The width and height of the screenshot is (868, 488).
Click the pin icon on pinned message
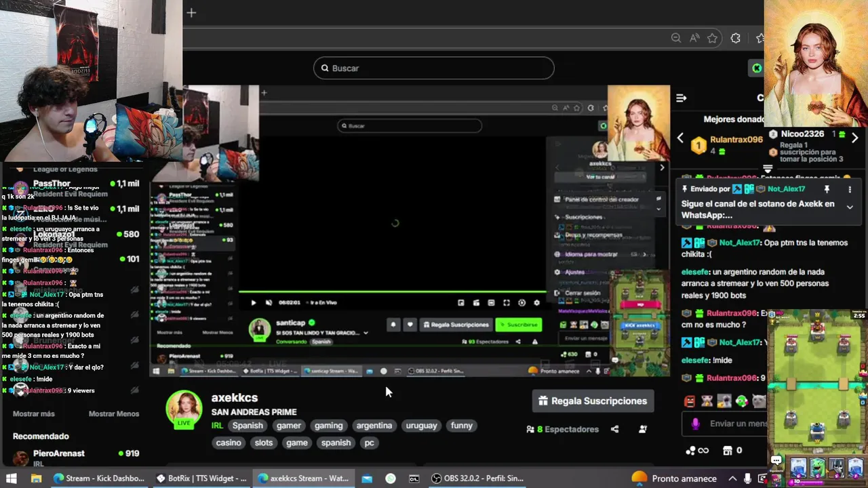[827, 189]
